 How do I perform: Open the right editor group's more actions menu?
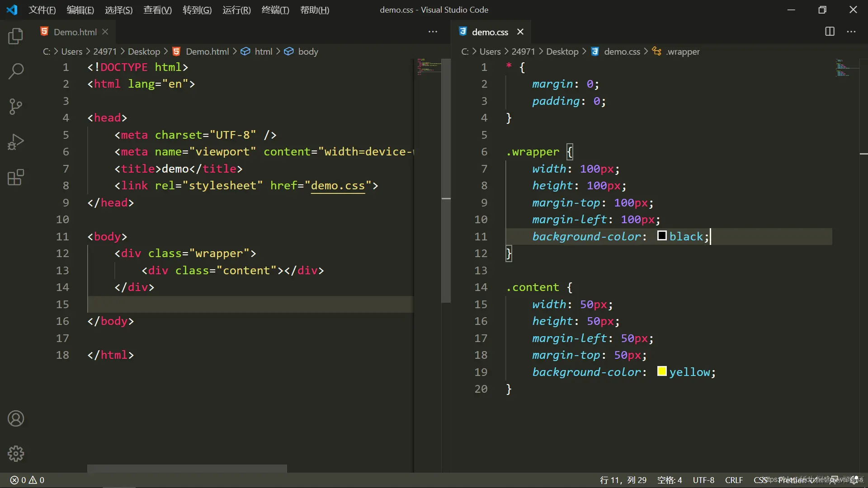click(851, 32)
